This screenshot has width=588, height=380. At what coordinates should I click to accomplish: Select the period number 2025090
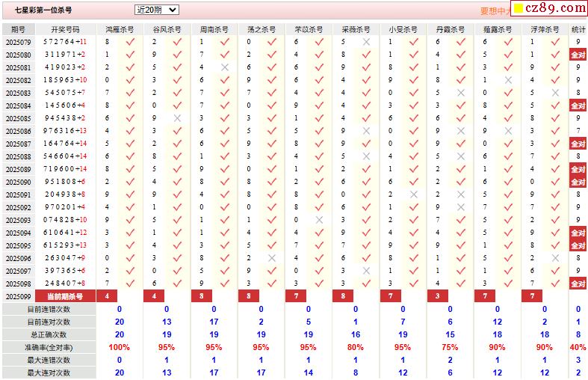pyautogui.click(x=19, y=182)
